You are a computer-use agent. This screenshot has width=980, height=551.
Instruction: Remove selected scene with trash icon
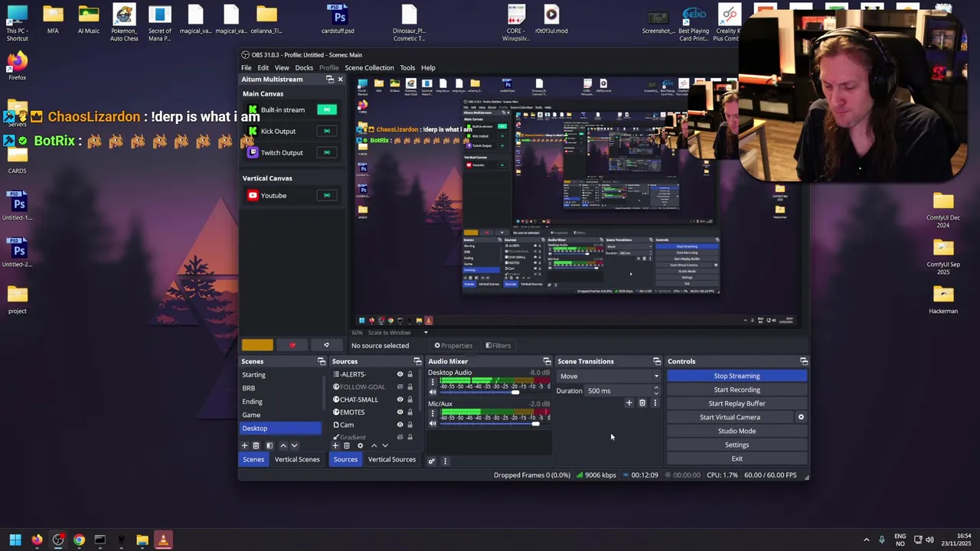[x=256, y=445]
